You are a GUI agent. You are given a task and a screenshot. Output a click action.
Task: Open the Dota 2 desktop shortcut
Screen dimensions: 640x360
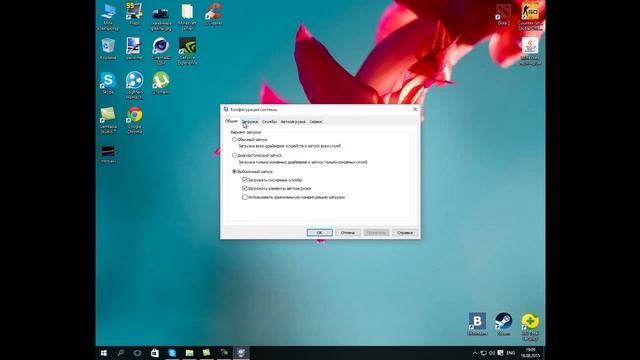coord(503,15)
